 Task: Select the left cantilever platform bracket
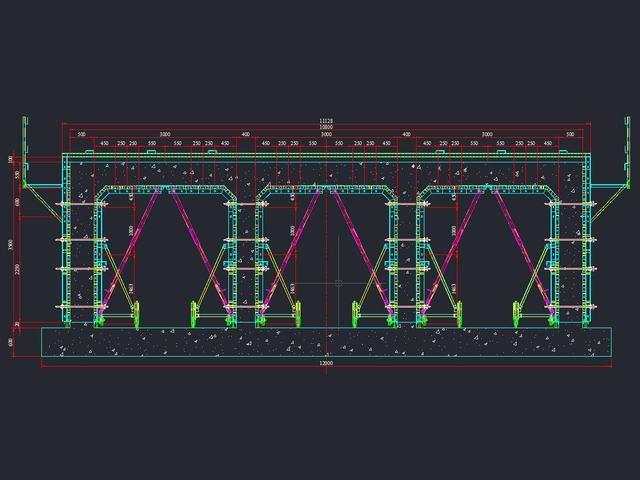click(43, 203)
